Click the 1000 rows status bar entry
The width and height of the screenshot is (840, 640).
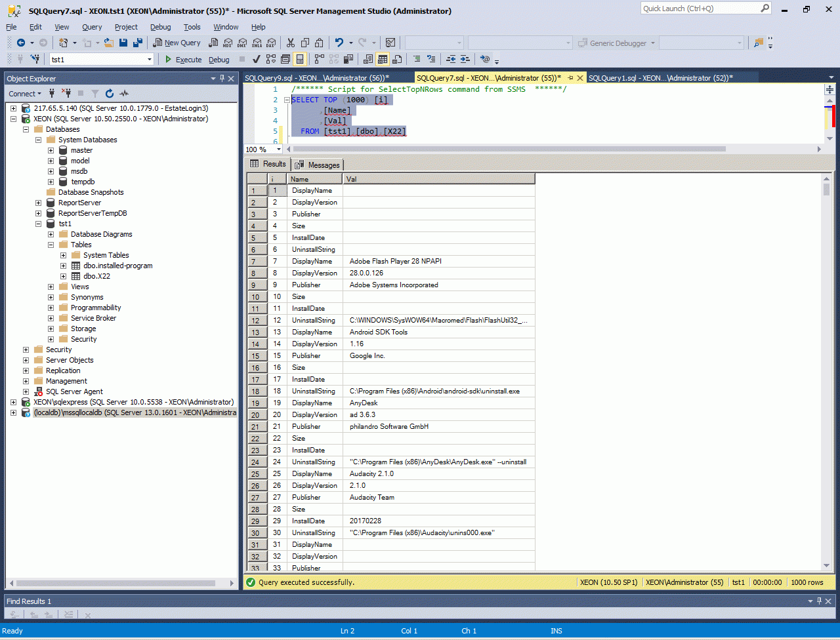point(807,582)
